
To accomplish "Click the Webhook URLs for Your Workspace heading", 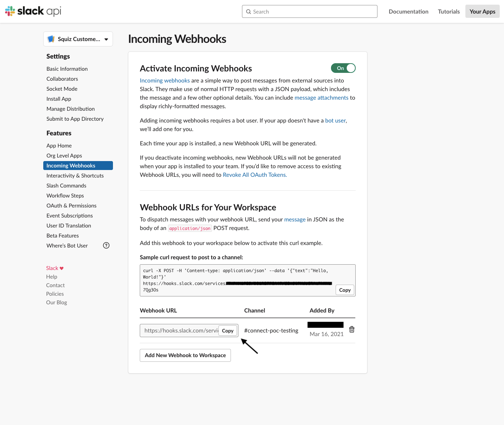I will (208, 207).
